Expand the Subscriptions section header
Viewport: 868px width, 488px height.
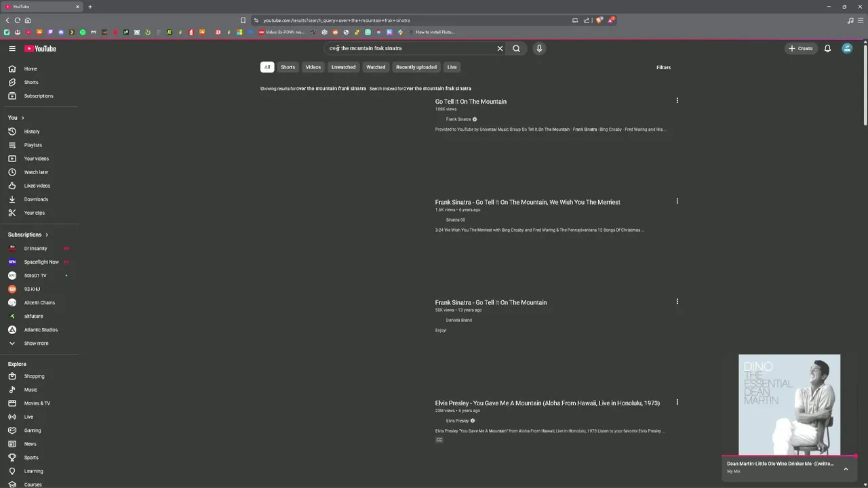28,235
